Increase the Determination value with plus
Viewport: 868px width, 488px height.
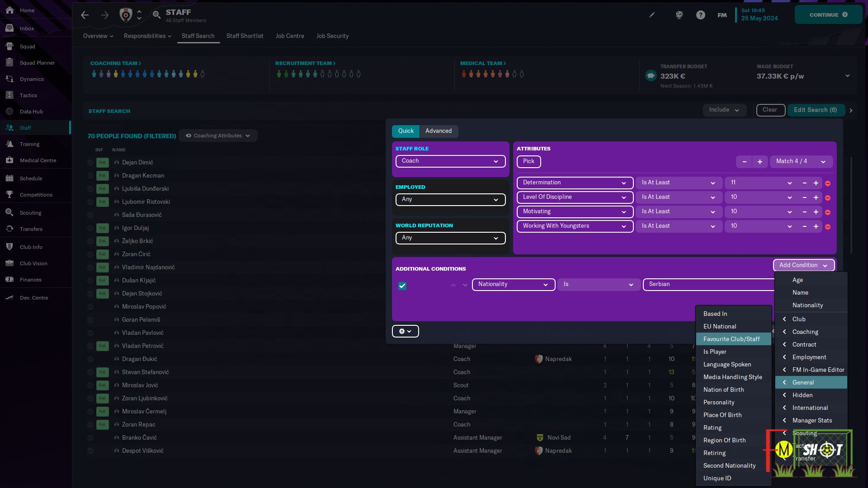(816, 183)
